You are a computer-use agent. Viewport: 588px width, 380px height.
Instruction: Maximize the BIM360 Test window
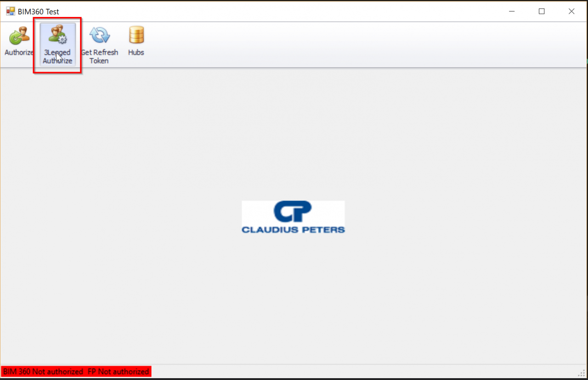point(542,11)
